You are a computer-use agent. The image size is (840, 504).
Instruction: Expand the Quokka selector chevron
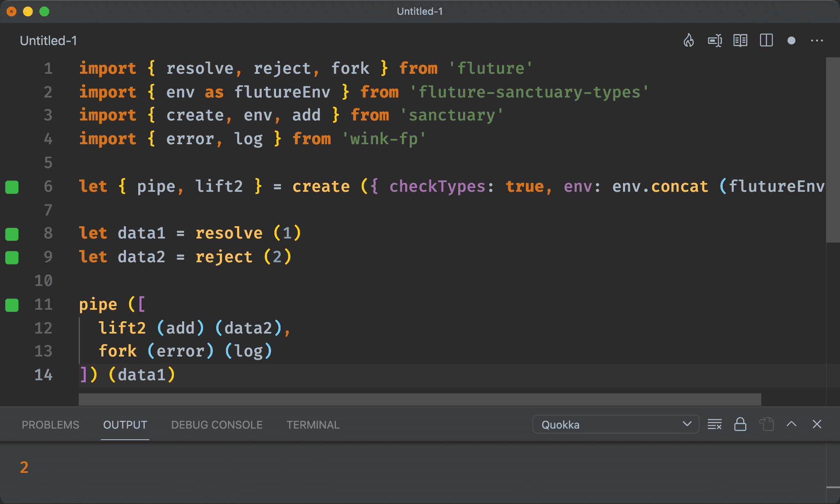689,425
